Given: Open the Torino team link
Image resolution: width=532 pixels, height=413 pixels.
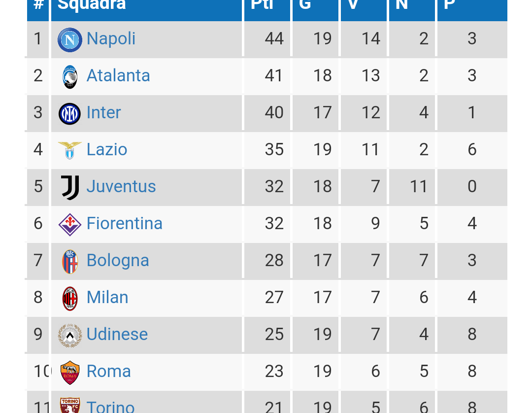Looking at the screenshot, I should [110, 407].
